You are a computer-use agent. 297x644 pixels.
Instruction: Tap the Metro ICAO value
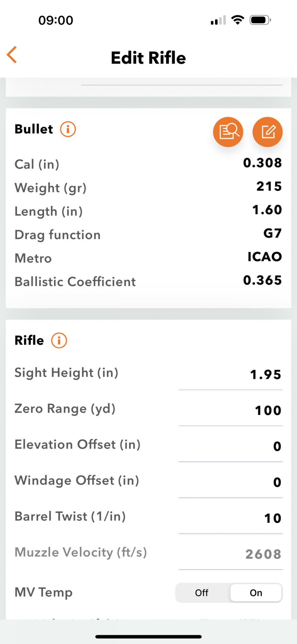265,257
